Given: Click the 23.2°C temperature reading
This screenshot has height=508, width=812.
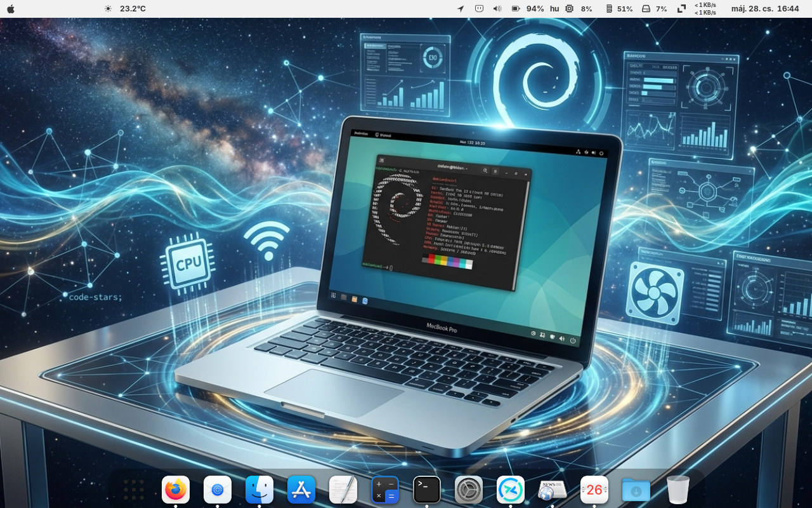Looking at the screenshot, I should (x=133, y=9).
